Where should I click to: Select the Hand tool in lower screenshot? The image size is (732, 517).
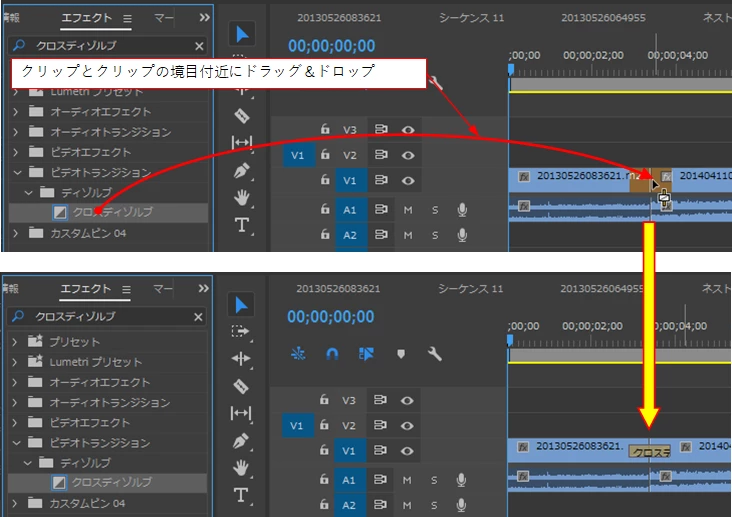(241, 468)
